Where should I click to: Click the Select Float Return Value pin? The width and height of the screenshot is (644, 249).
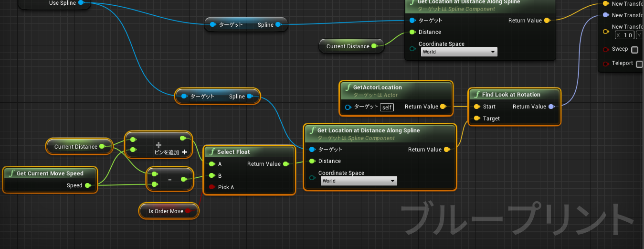pyautogui.click(x=285, y=164)
